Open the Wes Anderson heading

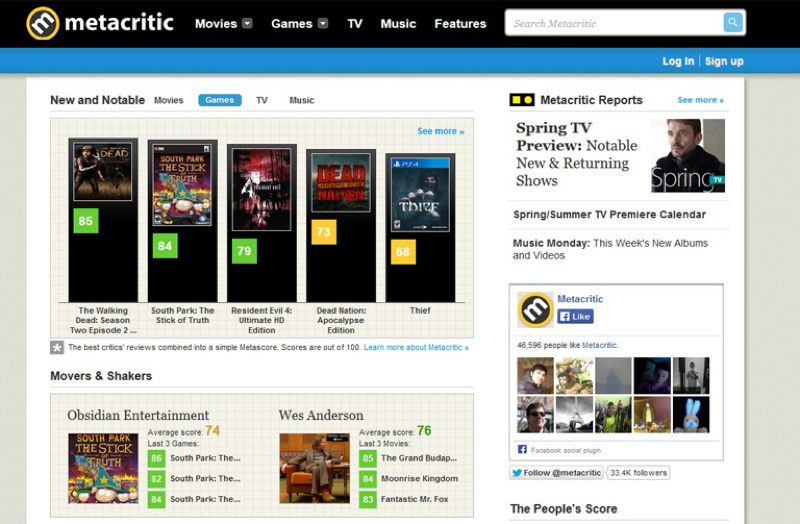pyautogui.click(x=321, y=415)
